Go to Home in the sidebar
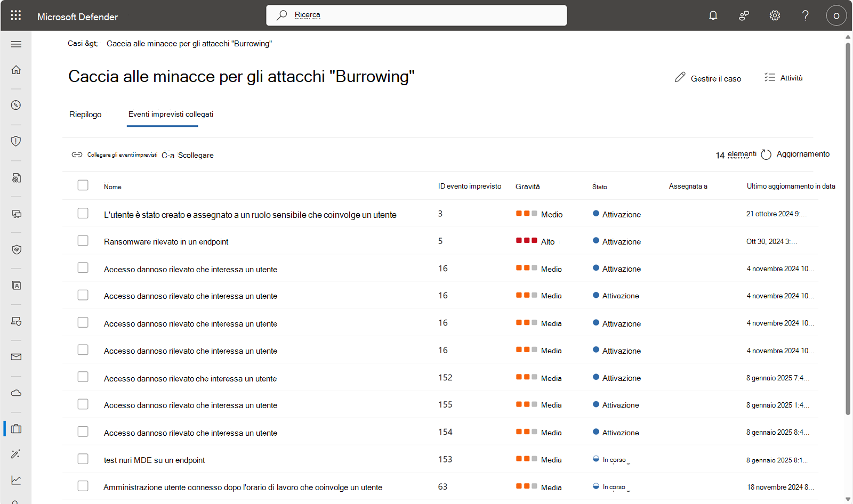This screenshot has height=504, width=853. click(16, 70)
